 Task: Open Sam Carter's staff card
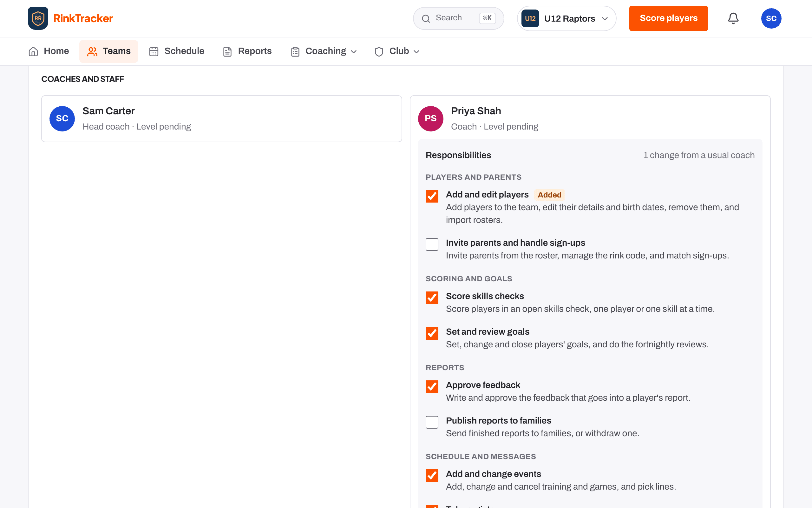[x=221, y=119]
